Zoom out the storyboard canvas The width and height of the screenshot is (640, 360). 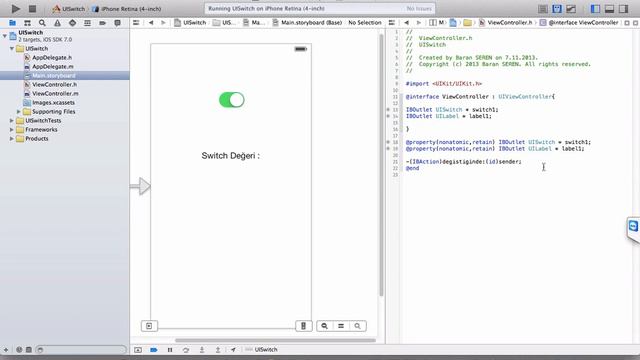[324, 326]
